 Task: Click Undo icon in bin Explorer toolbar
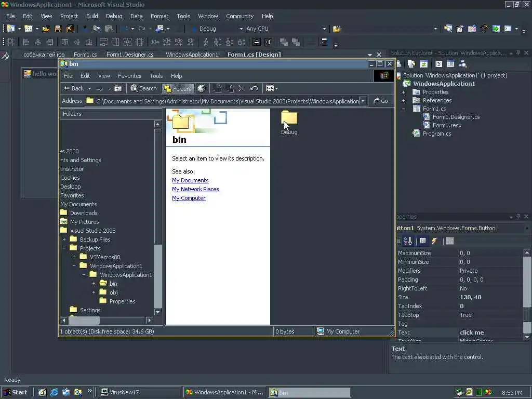click(254, 88)
